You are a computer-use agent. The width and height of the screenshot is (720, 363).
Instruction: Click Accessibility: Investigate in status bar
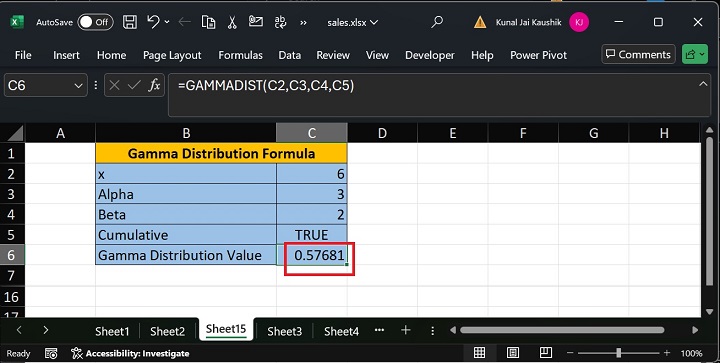[130, 353]
